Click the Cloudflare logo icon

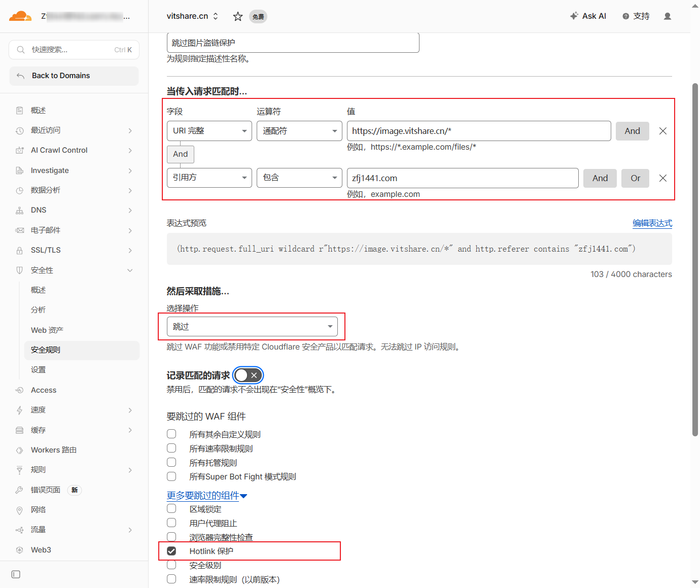(20, 16)
